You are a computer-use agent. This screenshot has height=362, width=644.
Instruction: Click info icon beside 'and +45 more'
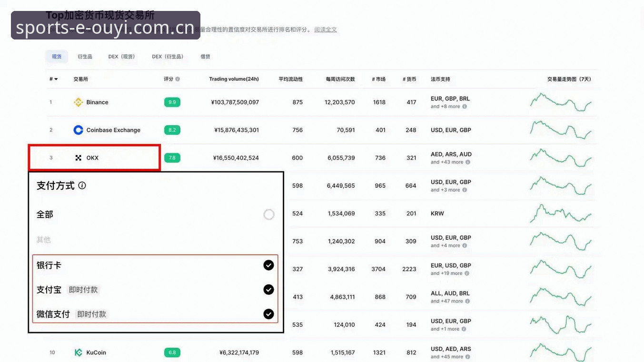pyautogui.click(x=468, y=357)
